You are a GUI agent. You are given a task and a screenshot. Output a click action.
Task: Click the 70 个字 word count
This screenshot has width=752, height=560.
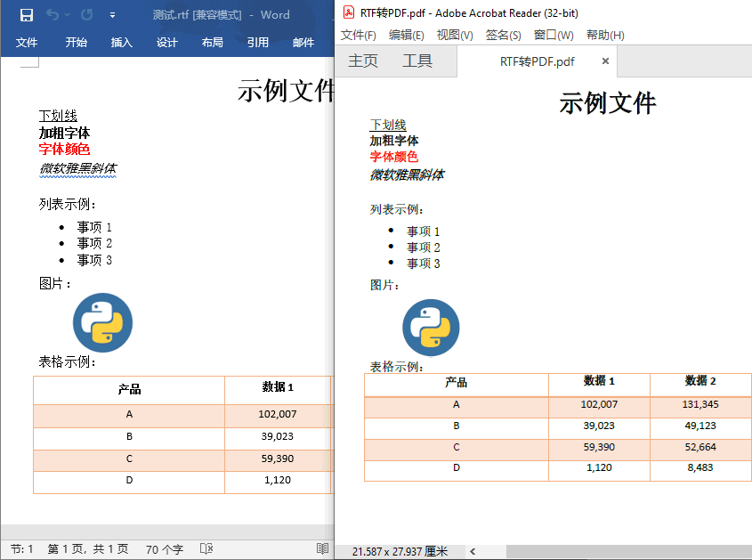pos(165,549)
